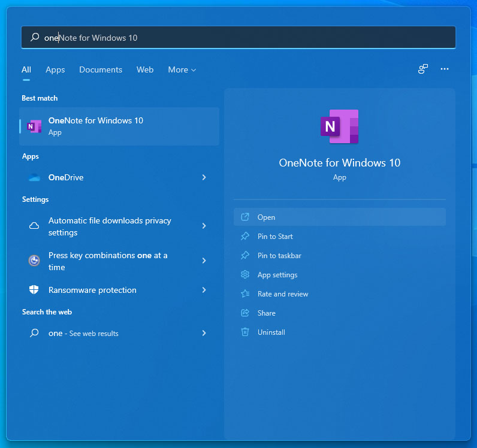The image size is (477, 448).
Task: Open the Ransomware protection setting
Action: (119, 290)
